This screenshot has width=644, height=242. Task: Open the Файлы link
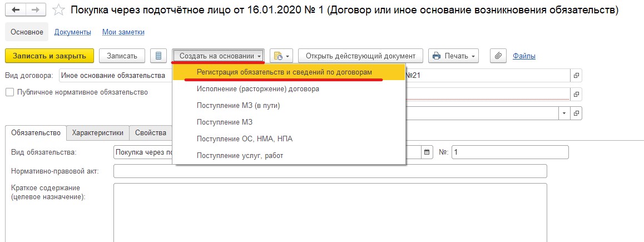(x=524, y=56)
